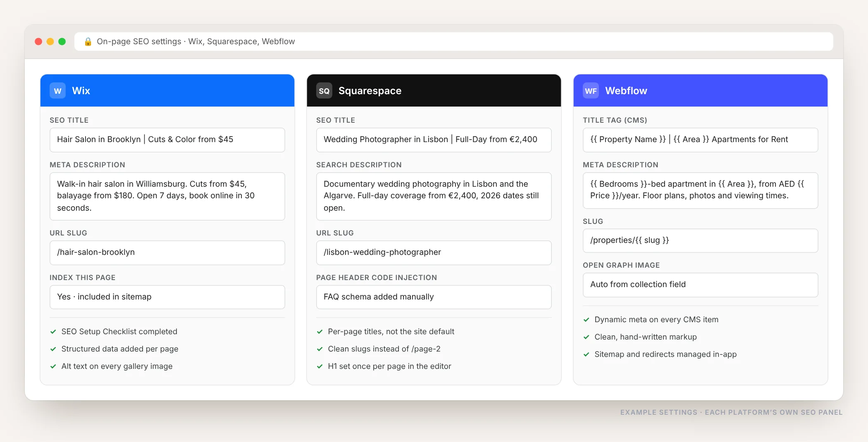This screenshot has width=868, height=442.
Task: Focus the Wix meta description box
Action: pos(167,196)
